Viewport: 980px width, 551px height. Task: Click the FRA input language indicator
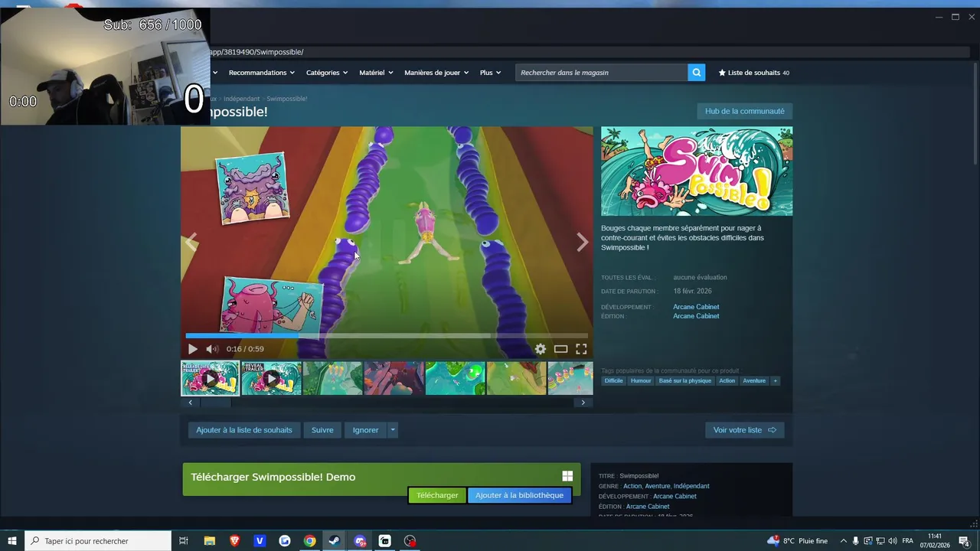907,541
